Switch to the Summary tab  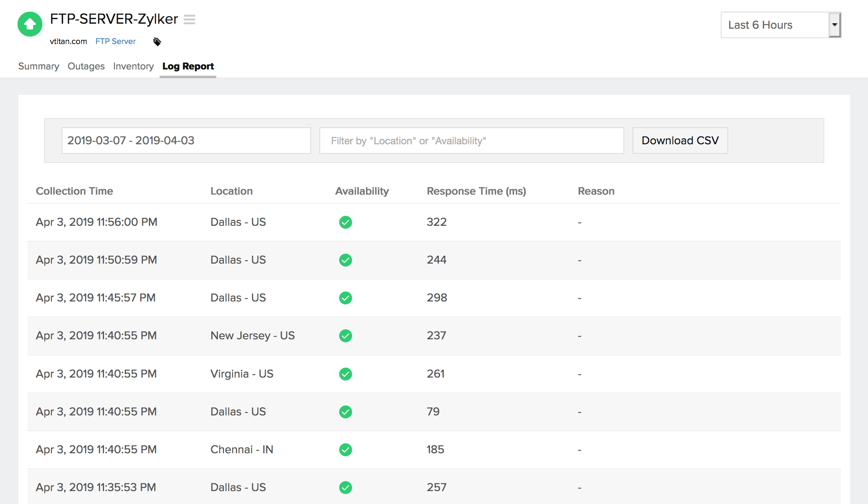[39, 66]
